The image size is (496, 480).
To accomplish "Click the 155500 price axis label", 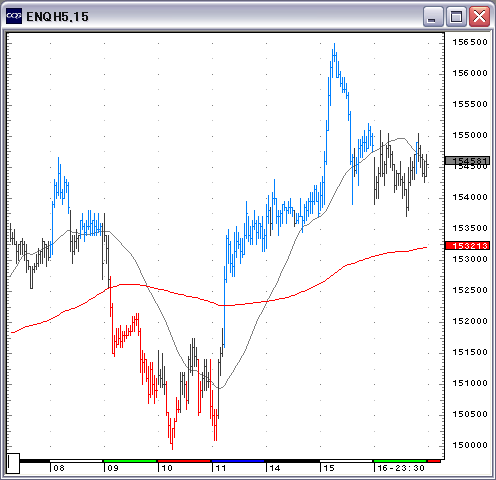I will pos(470,104).
